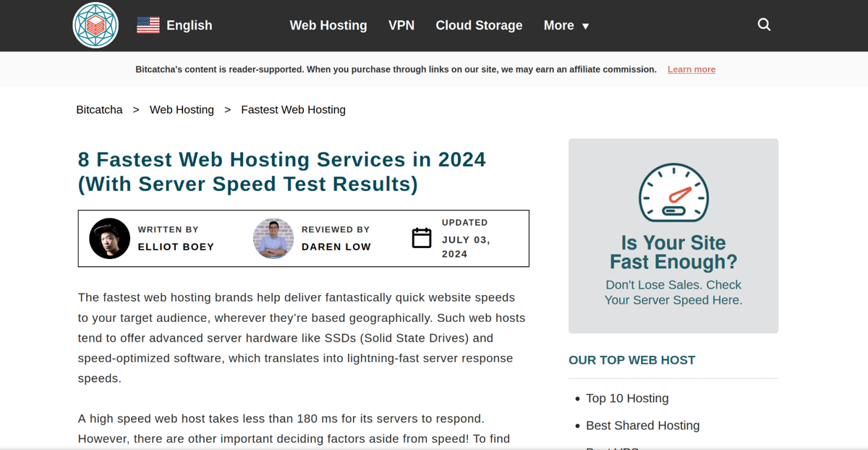Navigate to Web Hosting breadcrumb
This screenshot has height=450, width=868.
pos(182,110)
